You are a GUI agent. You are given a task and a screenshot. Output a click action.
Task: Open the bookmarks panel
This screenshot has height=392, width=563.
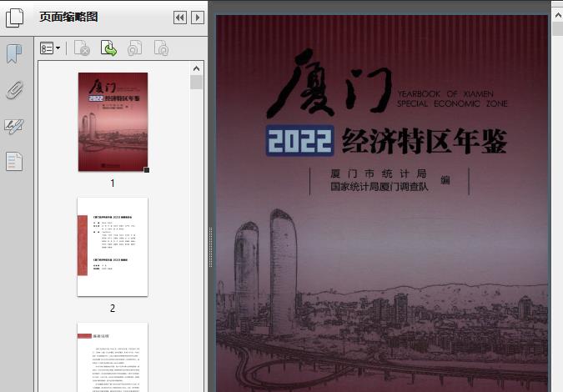tap(14, 54)
